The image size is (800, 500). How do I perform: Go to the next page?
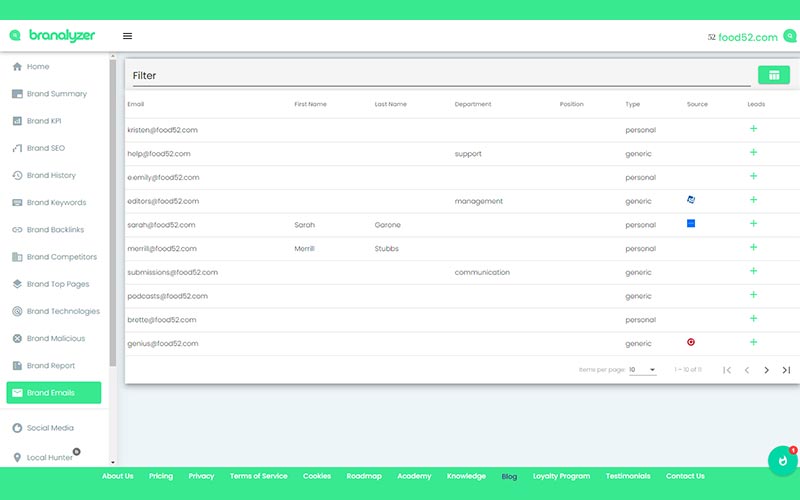(x=766, y=370)
